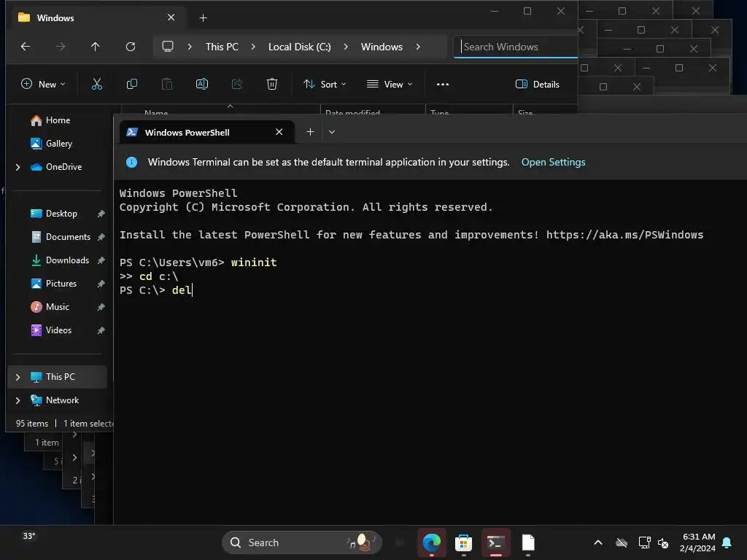Add a new File Explorer tab
Viewport: 747px width, 560px height.
click(x=203, y=18)
